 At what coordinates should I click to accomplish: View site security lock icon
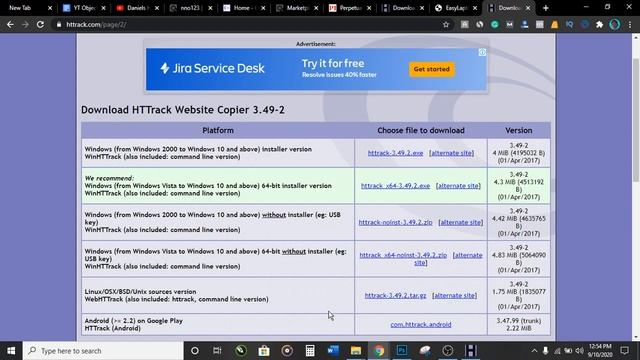click(59, 24)
